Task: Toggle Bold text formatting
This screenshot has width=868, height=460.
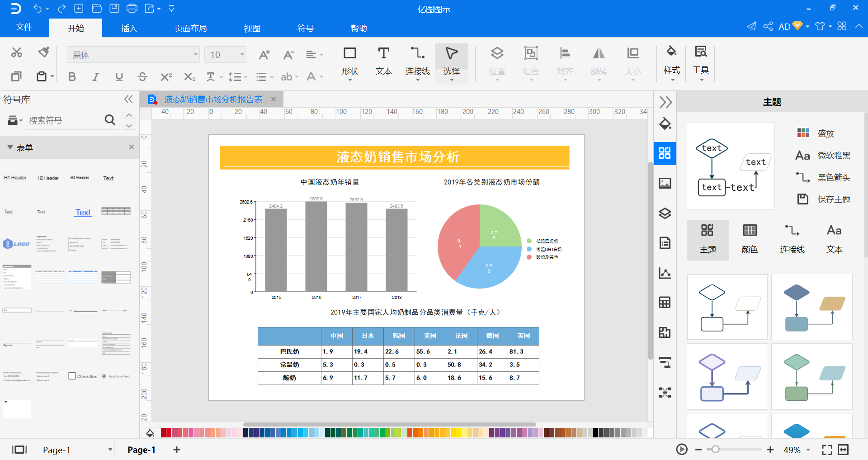Action: [72, 77]
